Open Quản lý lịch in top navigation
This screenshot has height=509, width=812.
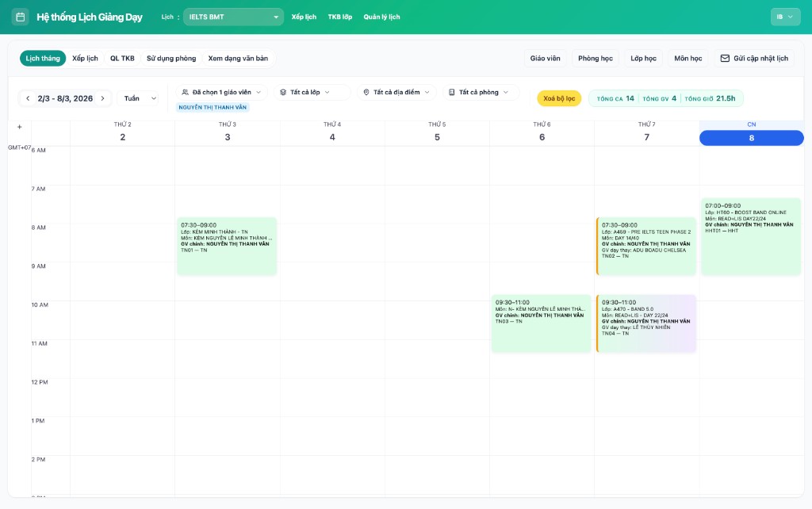coord(381,17)
